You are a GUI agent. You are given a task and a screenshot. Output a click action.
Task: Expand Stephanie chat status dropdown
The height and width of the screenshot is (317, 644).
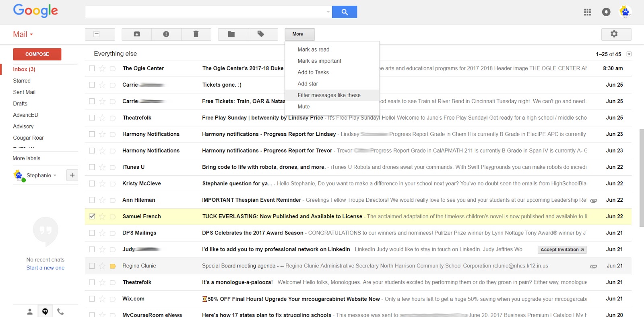click(x=55, y=176)
